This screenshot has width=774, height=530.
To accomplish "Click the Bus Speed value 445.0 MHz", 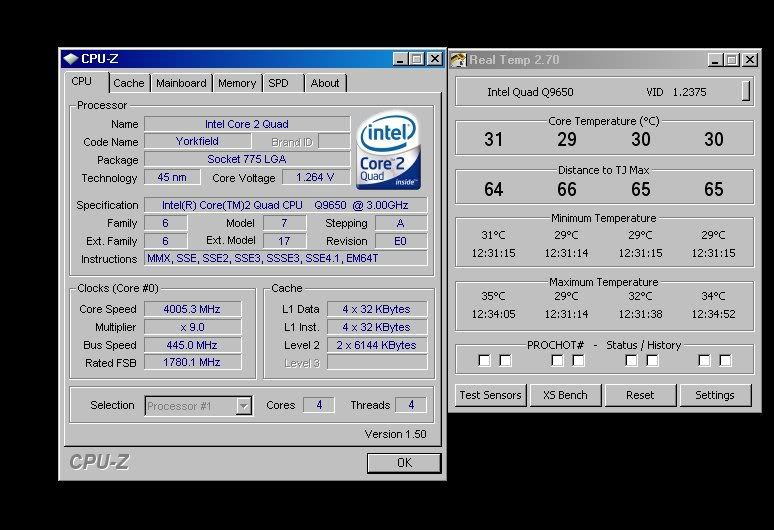I will [193, 345].
